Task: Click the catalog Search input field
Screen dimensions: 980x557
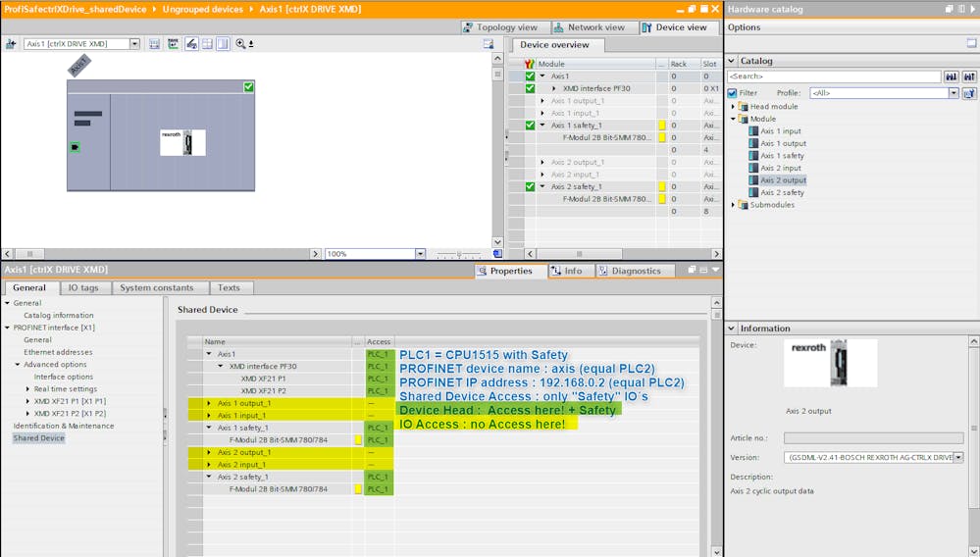Action: [835, 76]
